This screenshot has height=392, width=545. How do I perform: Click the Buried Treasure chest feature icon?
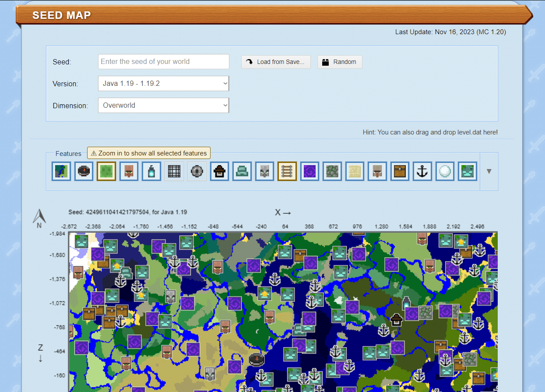(x=400, y=171)
